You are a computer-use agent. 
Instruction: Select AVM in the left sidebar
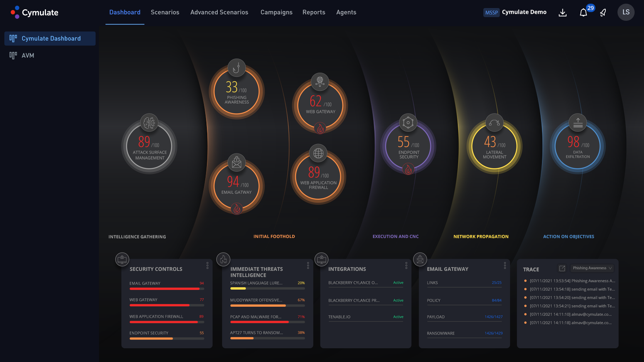28,55
